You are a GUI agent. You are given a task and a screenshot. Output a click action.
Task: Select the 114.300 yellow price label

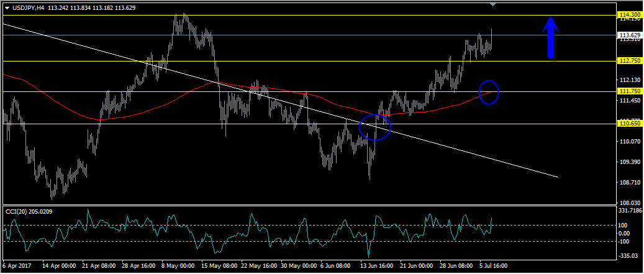pyautogui.click(x=629, y=15)
